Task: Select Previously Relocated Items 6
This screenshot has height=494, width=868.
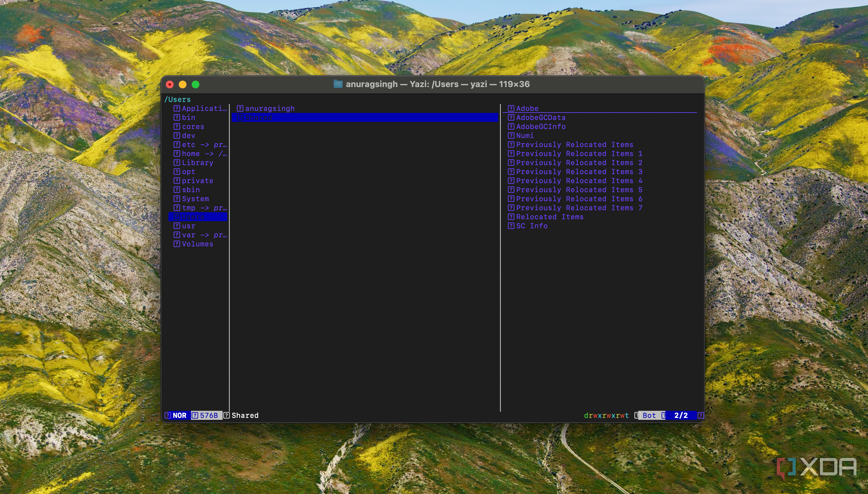Action: click(x=575, y=199)
